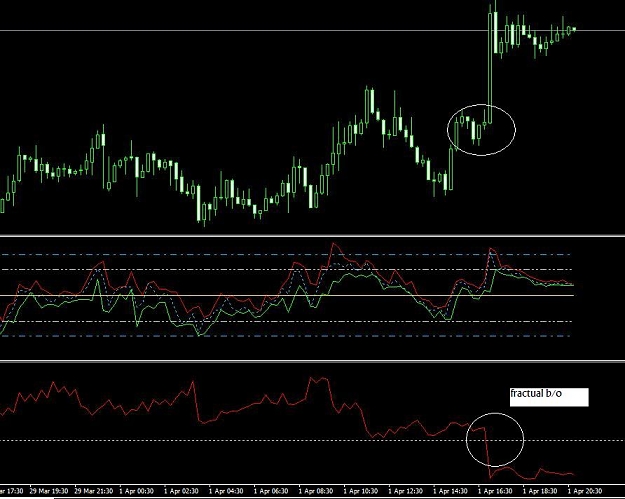Select the "fractual b/o" text label
This screenshot has width=625, height=499.
pos(536,393)
